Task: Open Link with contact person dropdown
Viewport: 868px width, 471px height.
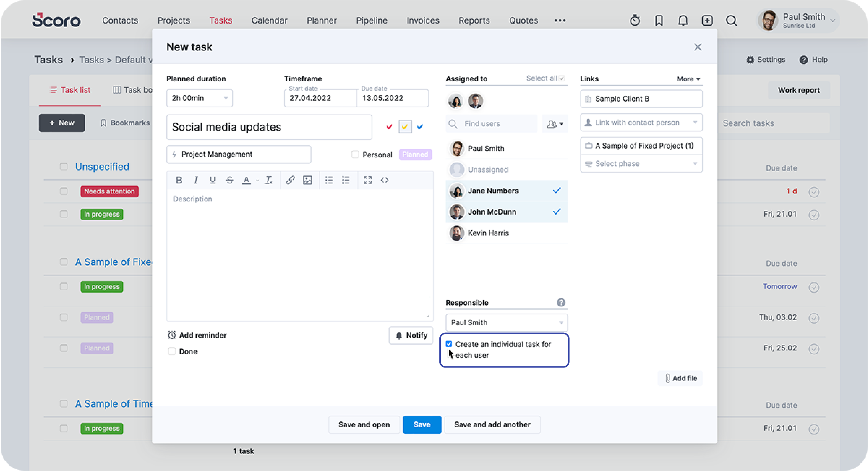Action: coord(641,122)
